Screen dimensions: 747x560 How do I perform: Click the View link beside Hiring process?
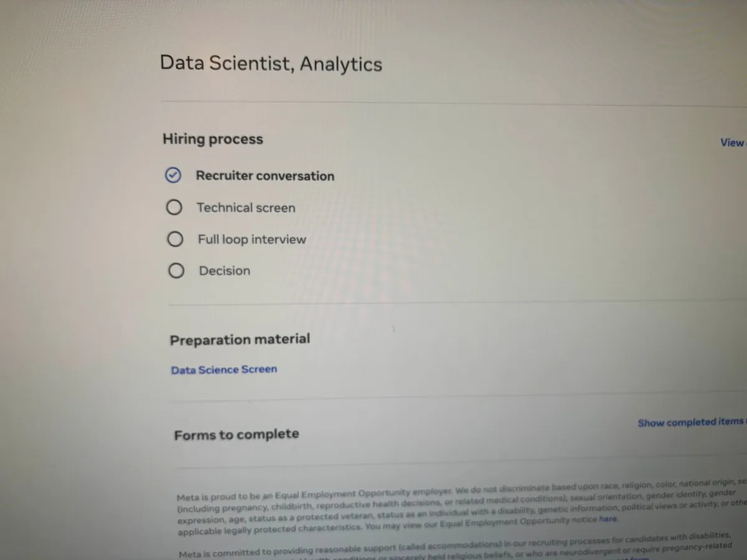click(x=731, y=142)
